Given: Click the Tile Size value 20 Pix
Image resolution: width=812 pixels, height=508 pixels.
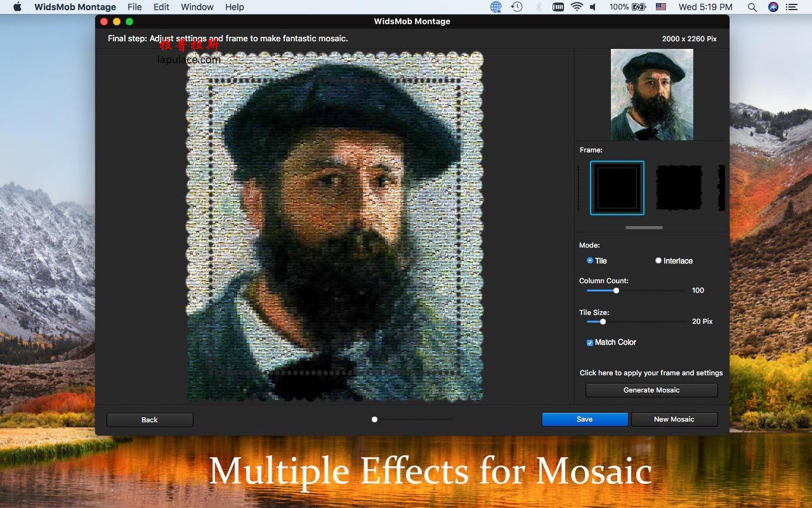Looking at the screenshot, I should 702,321.
